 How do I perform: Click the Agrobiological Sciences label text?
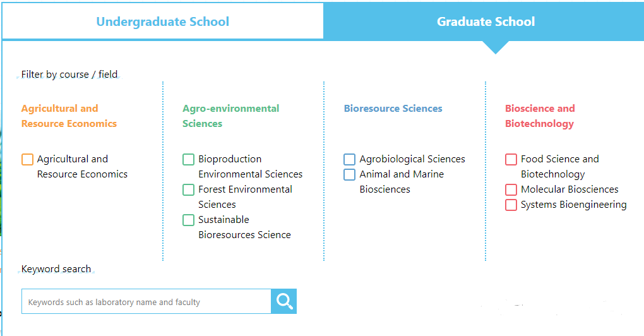[x=412, y=159]
